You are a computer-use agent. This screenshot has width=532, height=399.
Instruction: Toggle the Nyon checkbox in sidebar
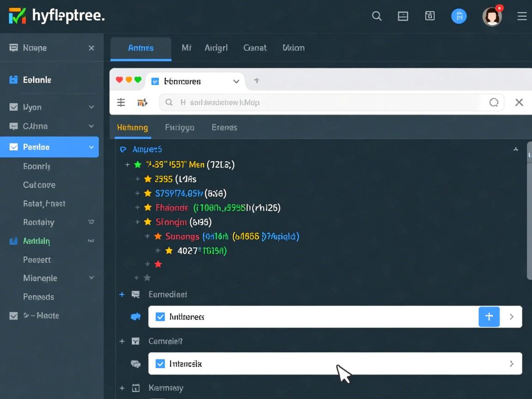point(14,107)
